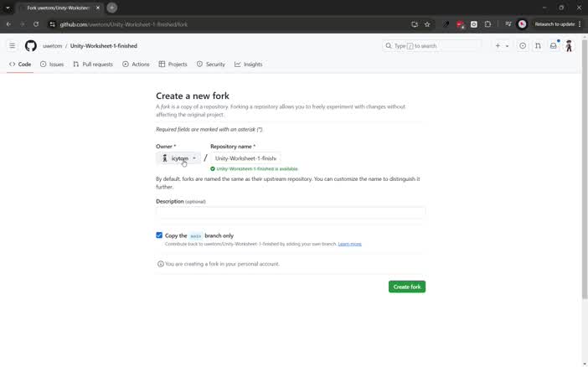The height and width of the screenshot is (367, 588).
Task: Click the address bar URL
Action: tap(124, 24)
